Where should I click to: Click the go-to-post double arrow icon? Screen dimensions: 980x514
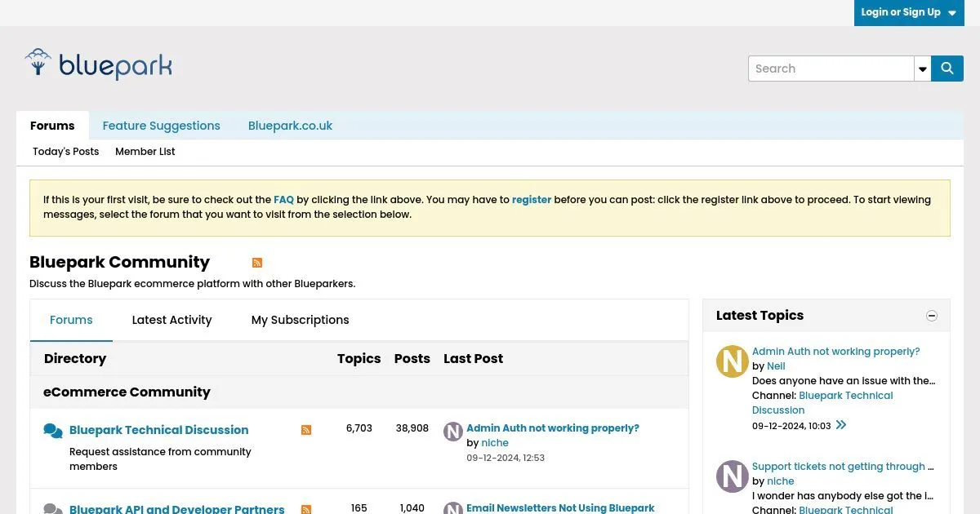[x=841, y=425]
